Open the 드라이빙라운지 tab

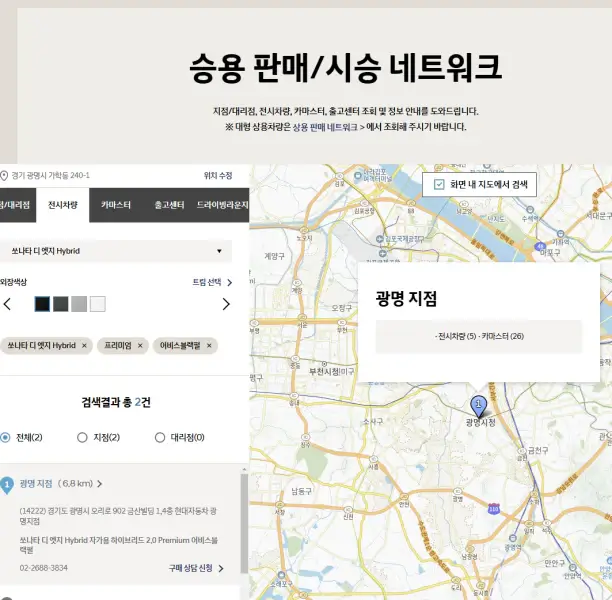[222, 205]
